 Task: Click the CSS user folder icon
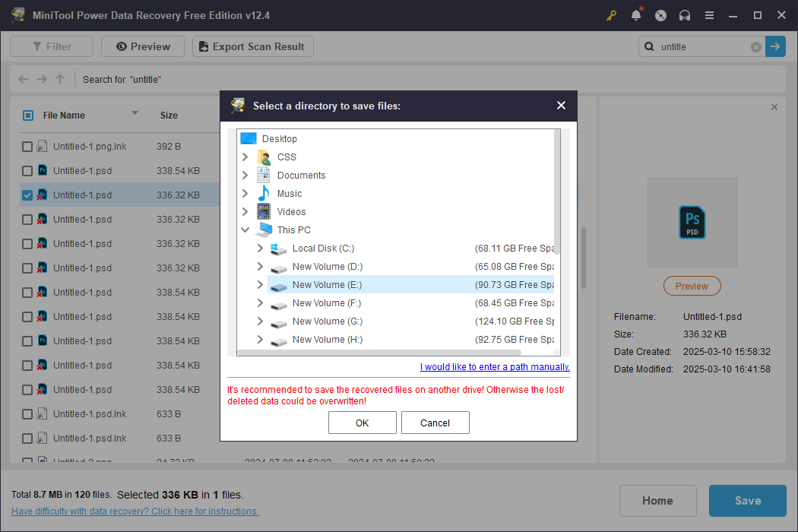[x=264, y=157]
